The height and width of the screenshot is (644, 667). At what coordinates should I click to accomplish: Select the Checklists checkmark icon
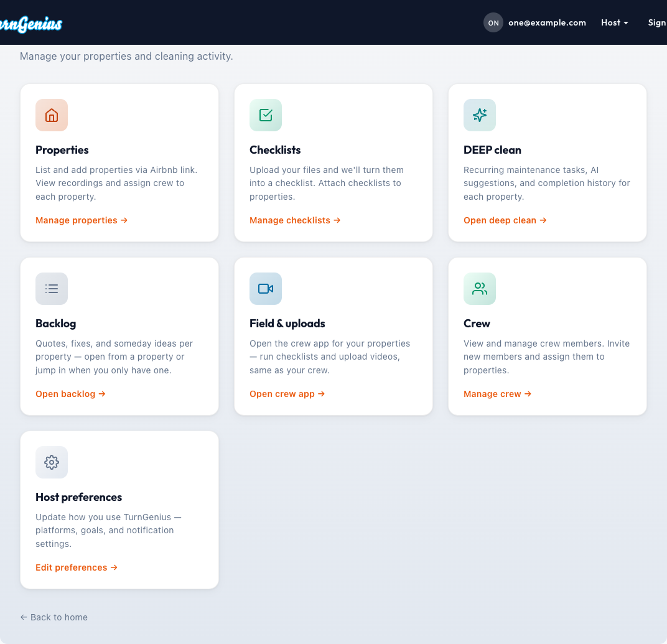[266, 115]
